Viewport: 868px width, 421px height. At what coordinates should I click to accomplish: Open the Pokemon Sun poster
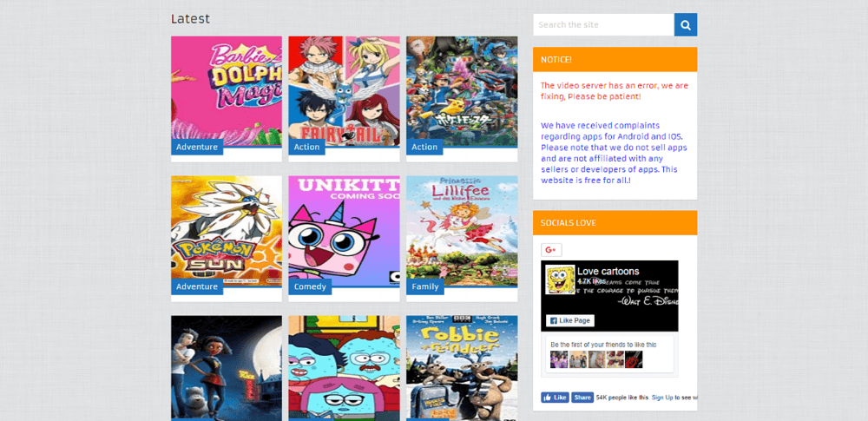(x=227, y=231)
